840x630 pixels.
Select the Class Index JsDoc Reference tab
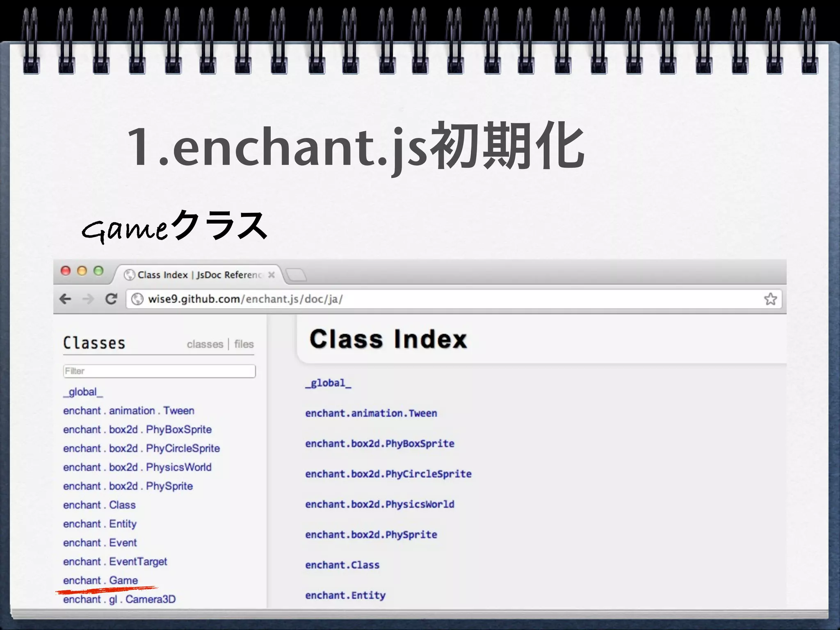(x=199, y=275)
